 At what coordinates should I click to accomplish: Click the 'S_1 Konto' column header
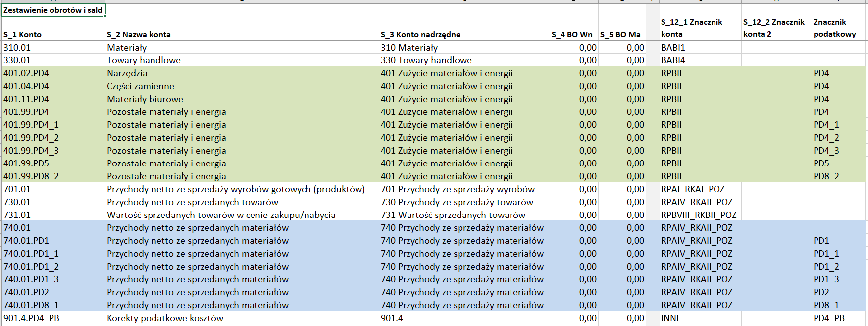[53, 28]
